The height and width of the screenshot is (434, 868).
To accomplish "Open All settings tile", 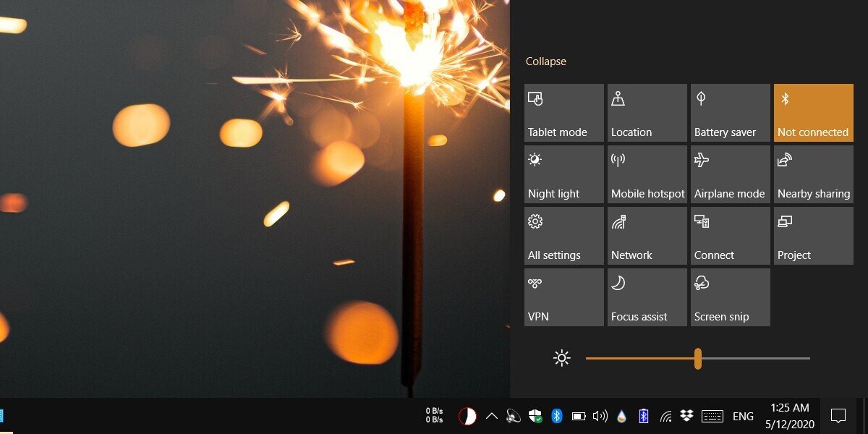I will (563, 236).
